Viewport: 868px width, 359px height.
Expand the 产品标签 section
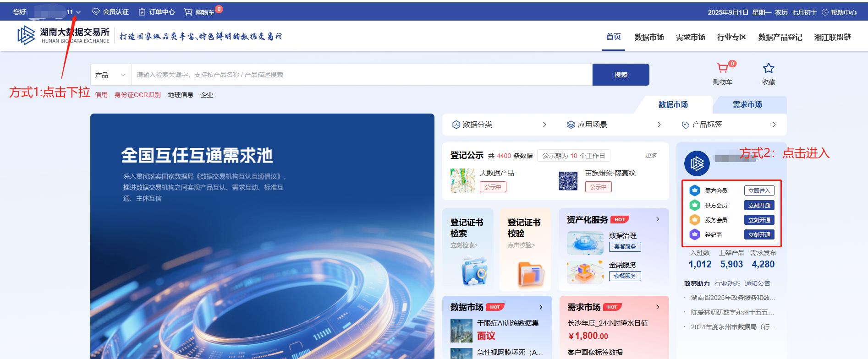(774, 125)
